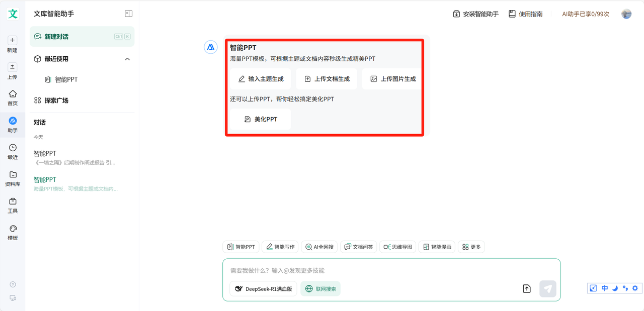Click the 对话 section heading

pos(40,123)
